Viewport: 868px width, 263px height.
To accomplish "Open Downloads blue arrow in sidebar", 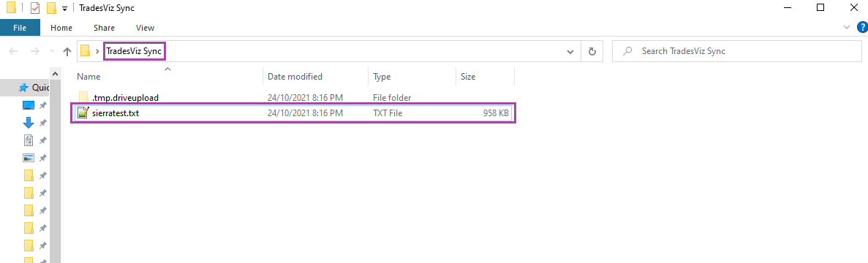I will [29, 123].
